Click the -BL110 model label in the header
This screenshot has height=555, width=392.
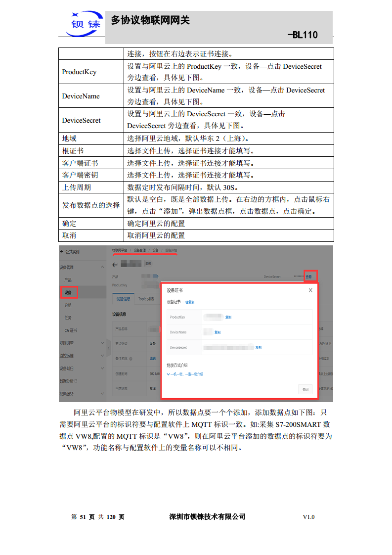303,35
